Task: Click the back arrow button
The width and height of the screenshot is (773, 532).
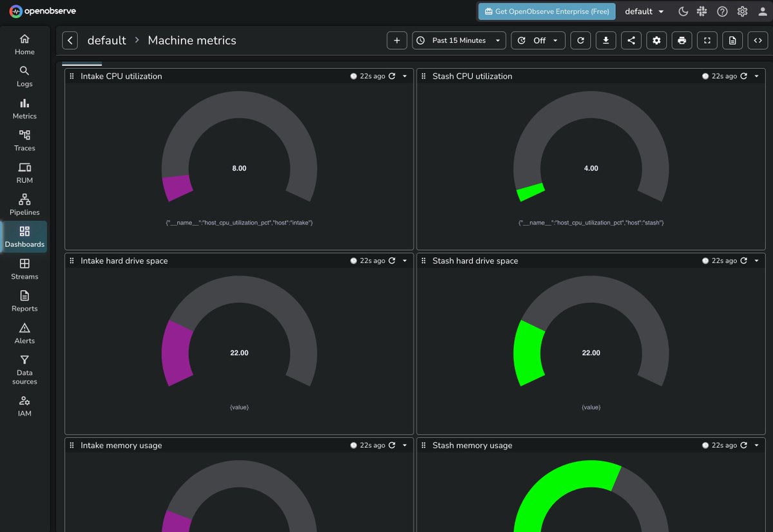Action: (x=70, y=41)
